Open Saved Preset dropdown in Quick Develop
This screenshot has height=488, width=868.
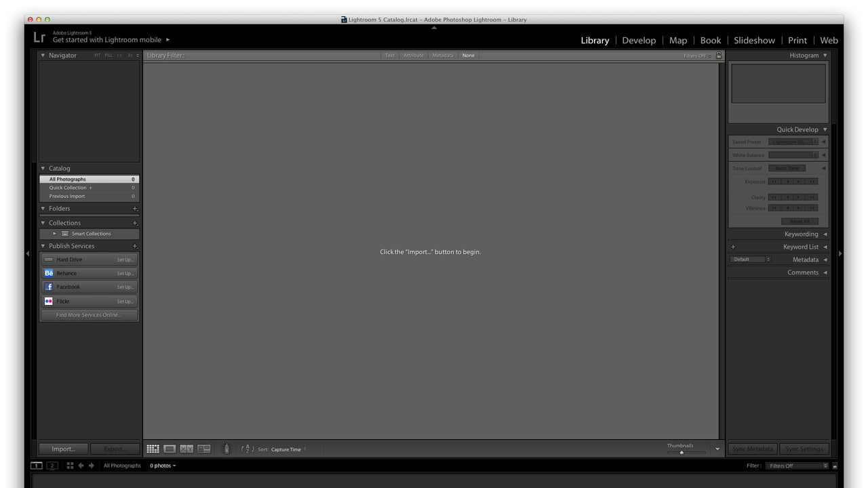[793, 142]
